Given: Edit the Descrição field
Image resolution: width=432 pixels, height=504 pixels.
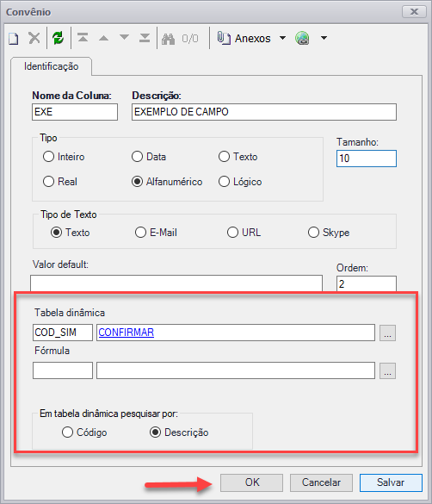Looking at the screenshot, I should point(264,112).
